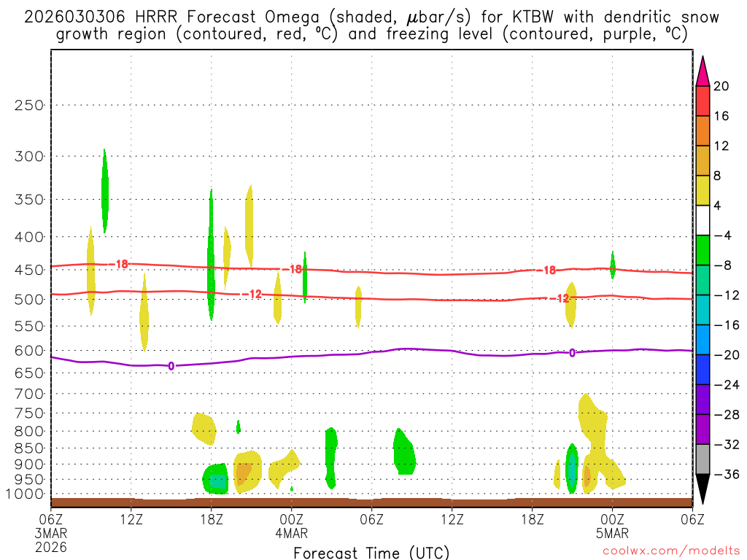This screenshot has height=560, width=747.
Task: Click the purple 0 label near 21Z 4MAR
Action: pos(572,353)
